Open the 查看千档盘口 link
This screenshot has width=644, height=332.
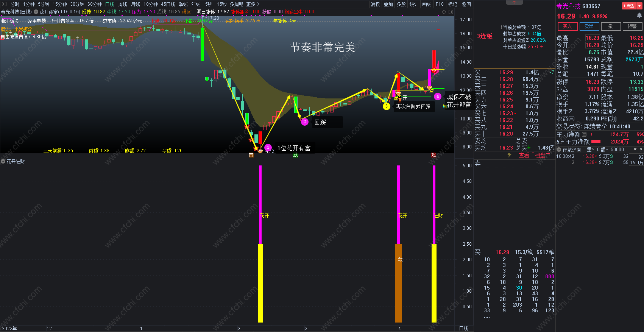pyautogui.click(x=534, y=156)
